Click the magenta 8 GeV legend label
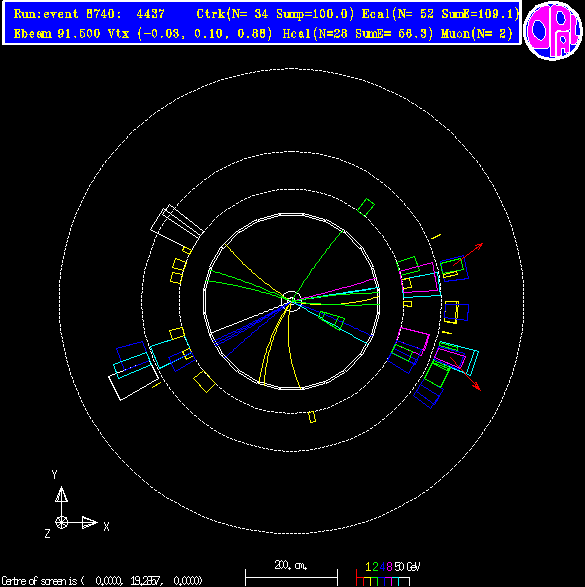 pos(389,567)
